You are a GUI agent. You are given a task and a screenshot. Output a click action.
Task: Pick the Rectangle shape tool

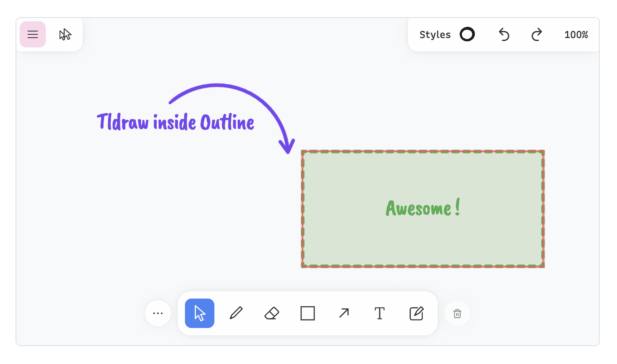coord(307,313)
